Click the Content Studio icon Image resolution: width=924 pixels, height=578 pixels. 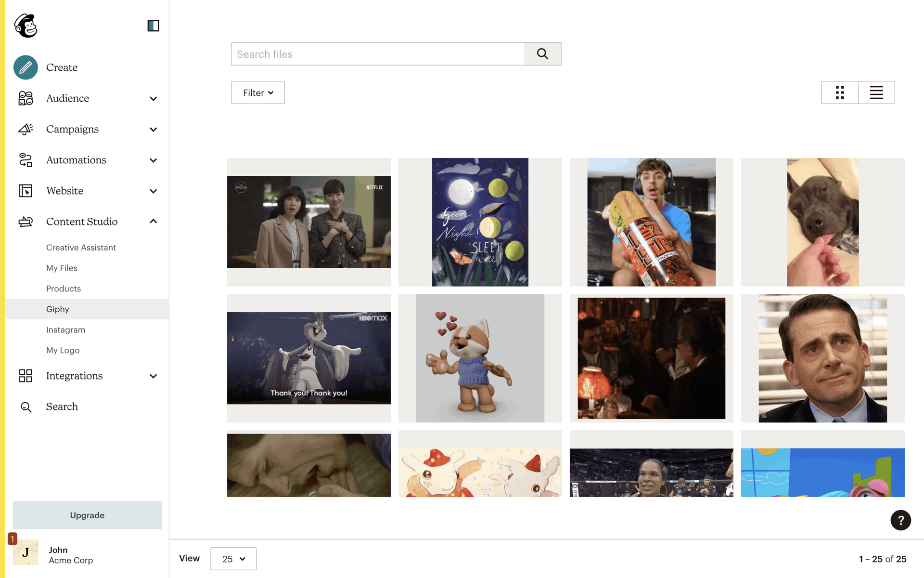pos(26,222)
